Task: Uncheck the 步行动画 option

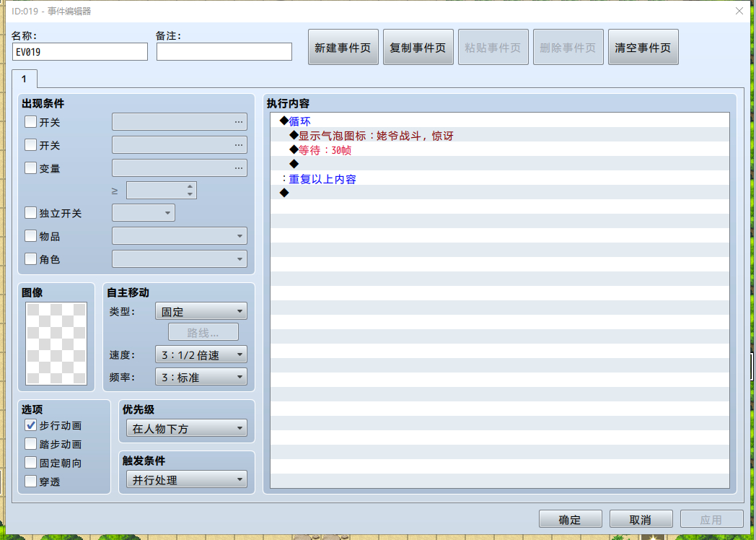Action: pos(30,425)
